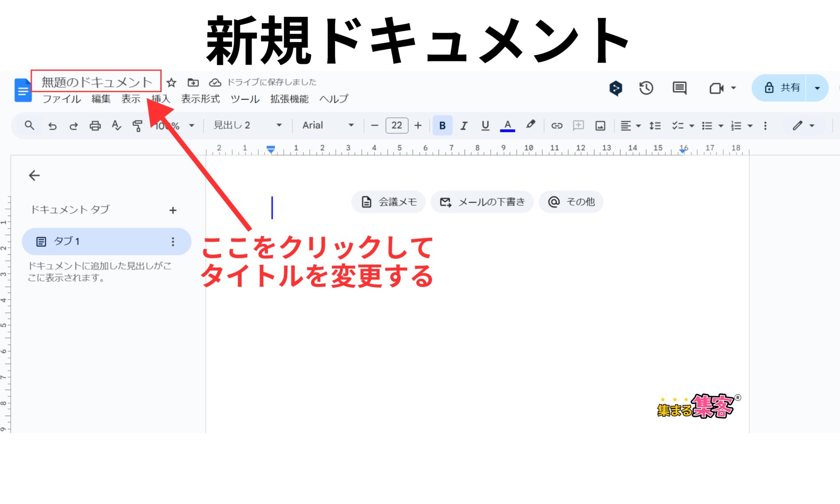
Task: Click the line spacing icon
Action: pyautogui.click(x=655, y=125)
